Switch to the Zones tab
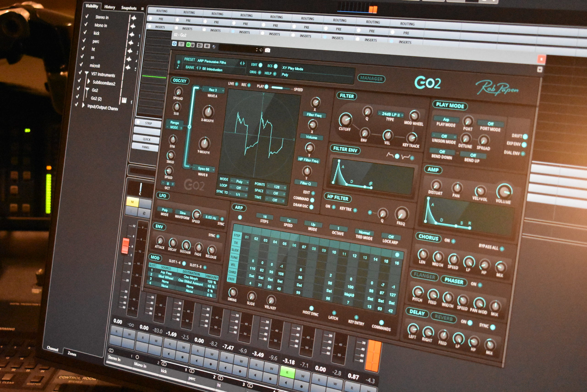The width and height of the screenshot is (587, 392). 72,354
